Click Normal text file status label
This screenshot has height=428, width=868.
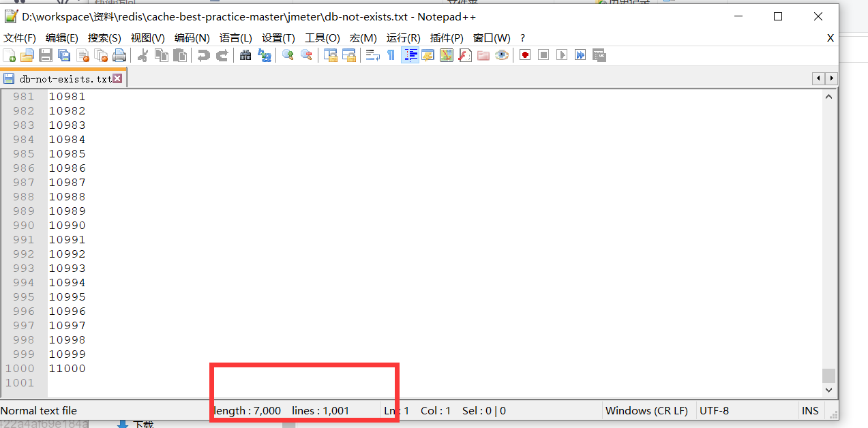coord(39,411)
